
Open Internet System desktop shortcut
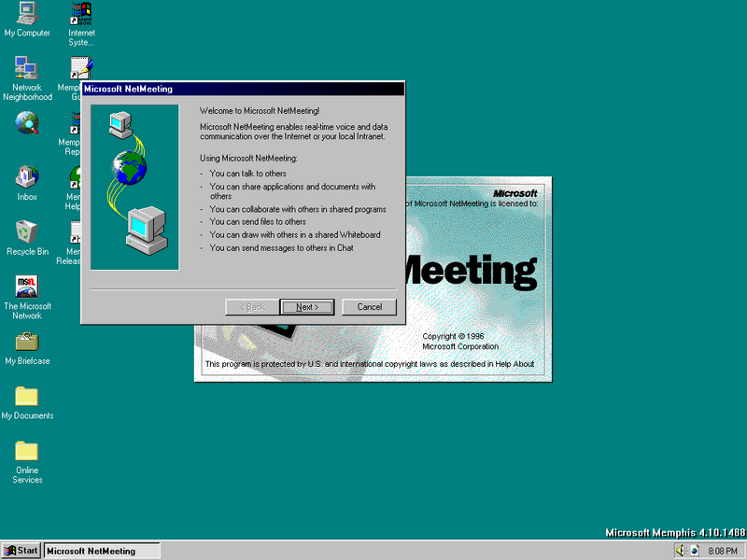pos(81,22)
